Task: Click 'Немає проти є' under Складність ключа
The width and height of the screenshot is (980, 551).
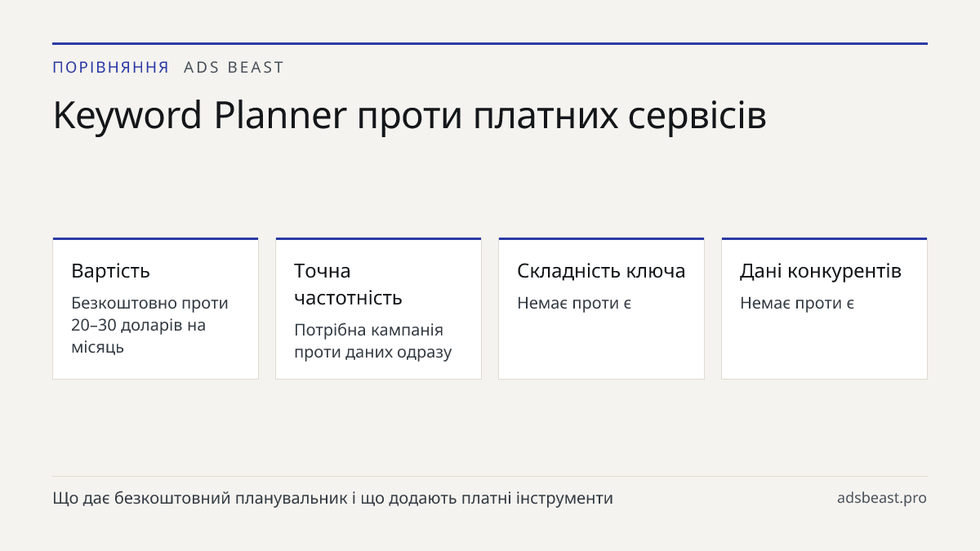Action: [574, 303]
